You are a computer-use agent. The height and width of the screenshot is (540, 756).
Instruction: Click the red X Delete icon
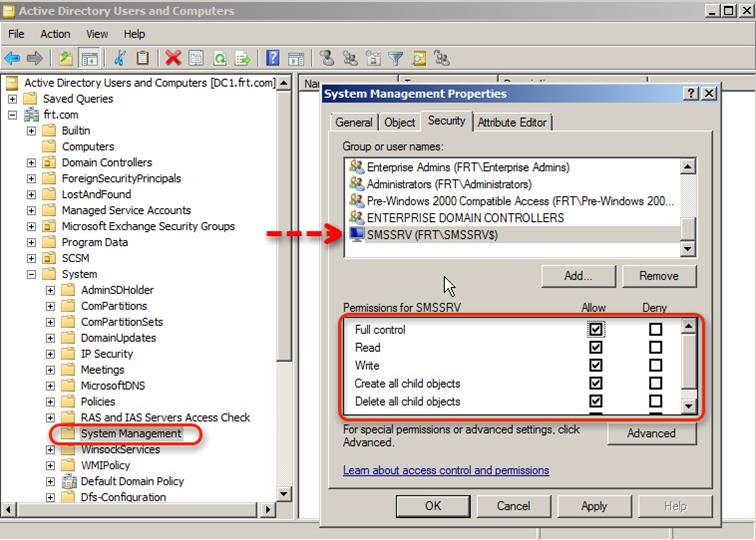(x=173, y=58)
